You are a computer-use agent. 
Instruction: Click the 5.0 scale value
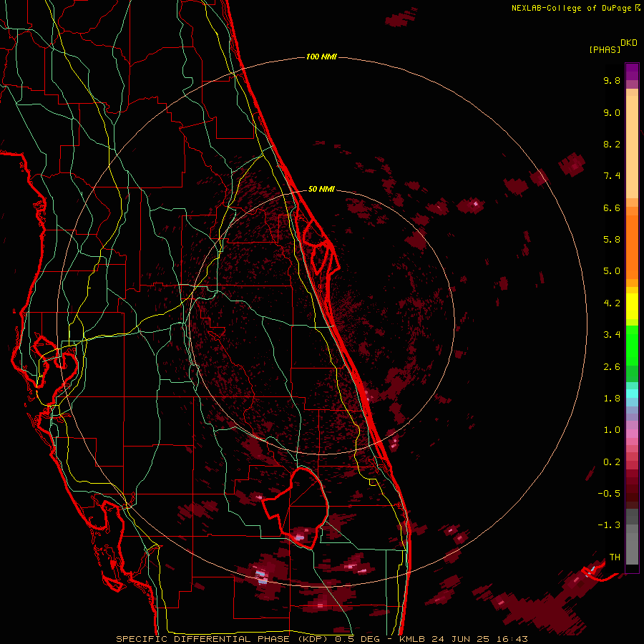(612, 271)
